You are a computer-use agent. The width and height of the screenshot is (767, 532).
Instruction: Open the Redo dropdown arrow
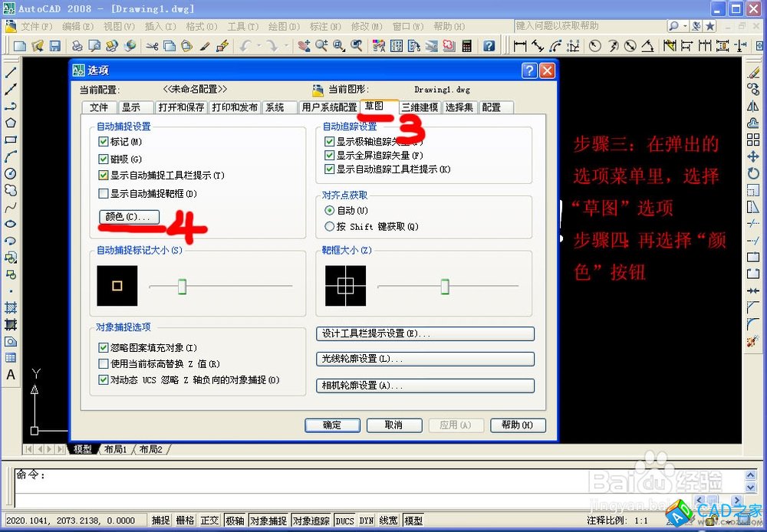pos(285,47)
